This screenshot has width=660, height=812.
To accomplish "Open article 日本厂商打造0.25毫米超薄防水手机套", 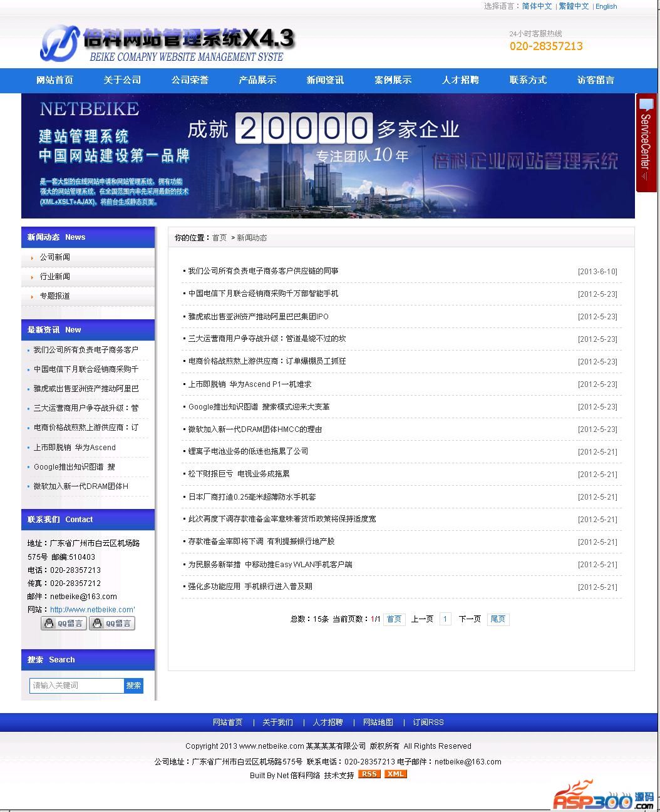I will coord(252,497).
